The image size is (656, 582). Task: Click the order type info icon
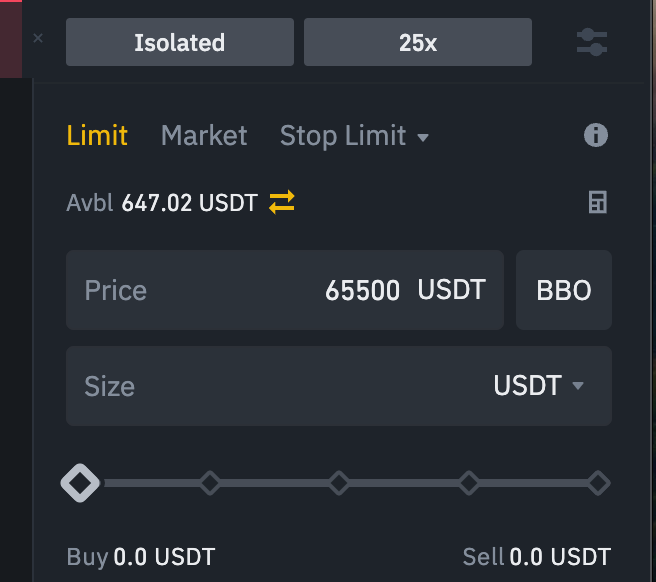coord(595,135)
